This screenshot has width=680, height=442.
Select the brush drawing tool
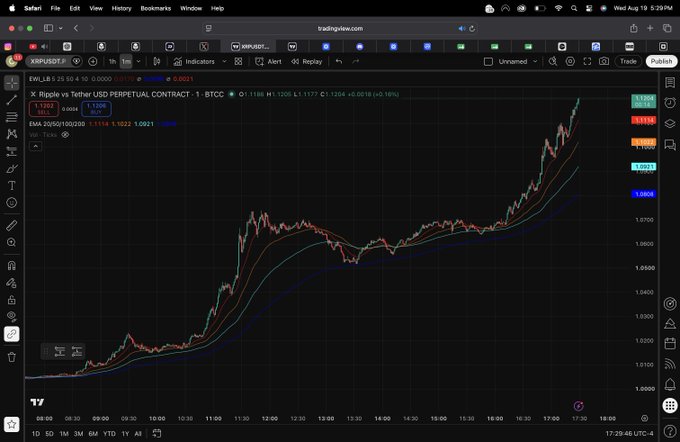12,169
